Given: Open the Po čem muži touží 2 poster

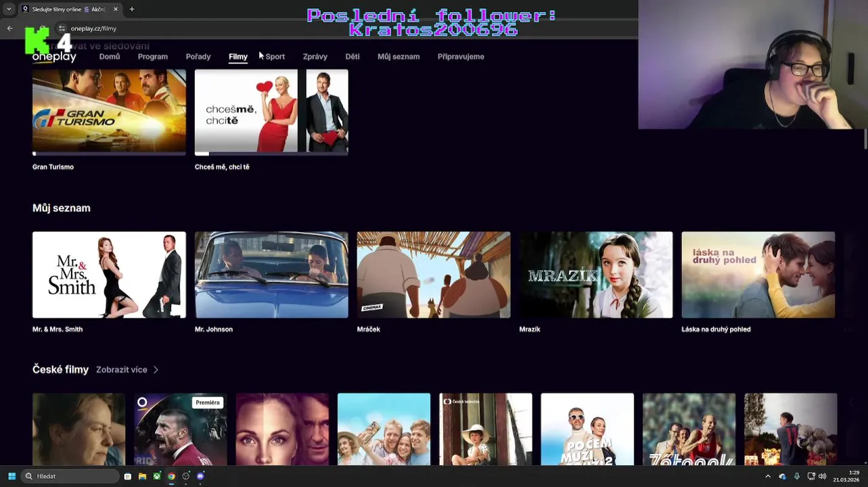Looking at the screenshot, I should pyautogui.click(x=587, y=430).
